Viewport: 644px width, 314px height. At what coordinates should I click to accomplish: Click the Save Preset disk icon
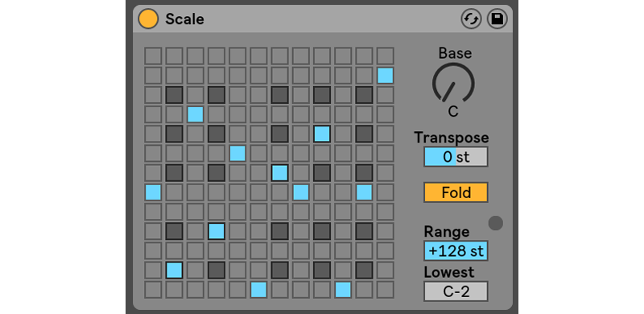point(497,19)
